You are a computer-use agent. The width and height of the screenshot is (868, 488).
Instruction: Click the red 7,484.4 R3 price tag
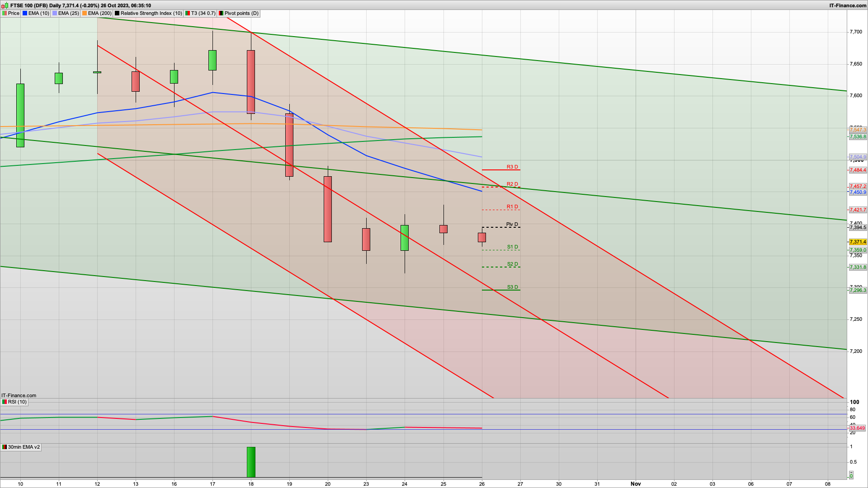coord(858,170)
